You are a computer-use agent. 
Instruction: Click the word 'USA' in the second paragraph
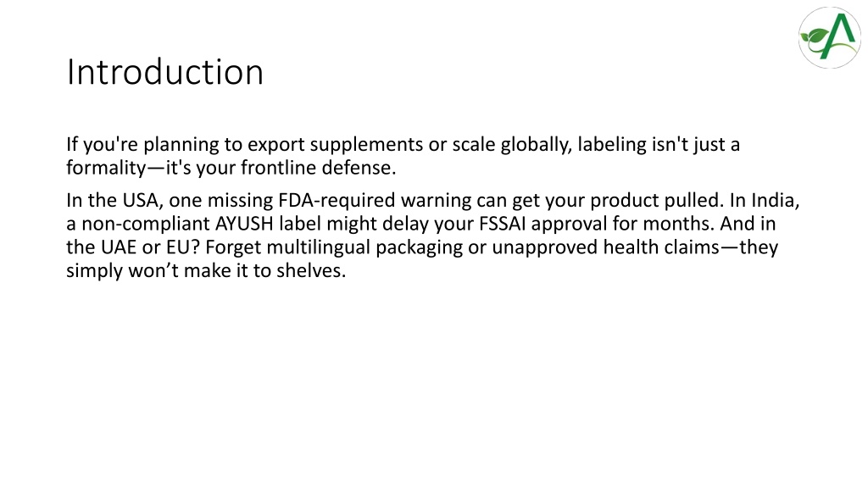(x=142, y=200)
